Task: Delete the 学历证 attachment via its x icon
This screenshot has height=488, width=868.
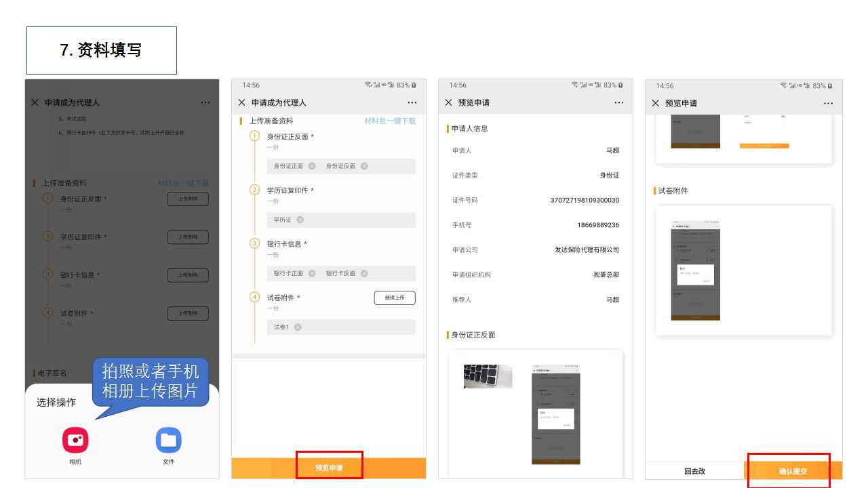Action: tap(300, 220)
